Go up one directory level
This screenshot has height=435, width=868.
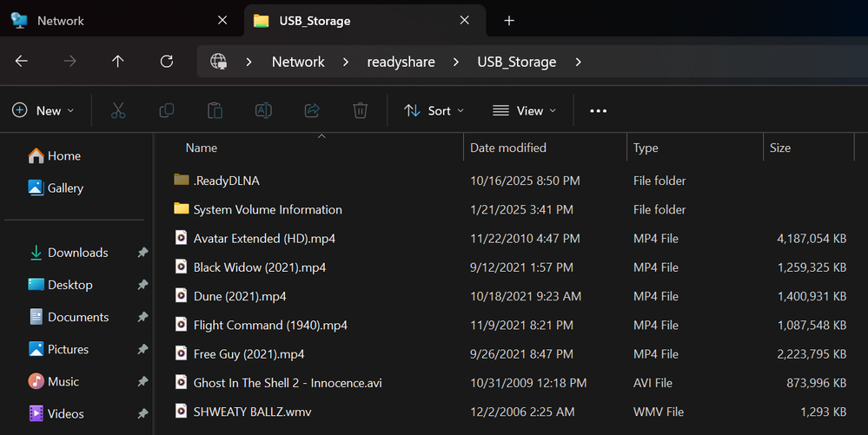(x=118, y=62)
